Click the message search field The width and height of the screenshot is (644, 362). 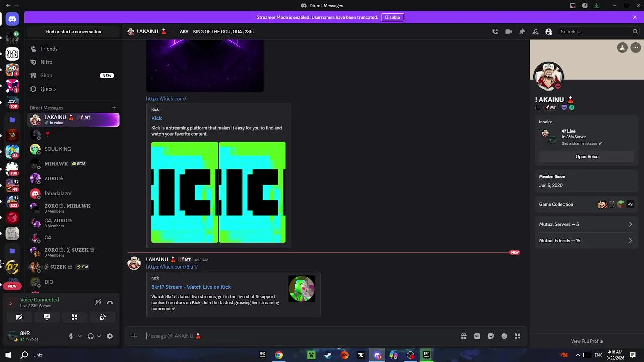pos(599,31)
